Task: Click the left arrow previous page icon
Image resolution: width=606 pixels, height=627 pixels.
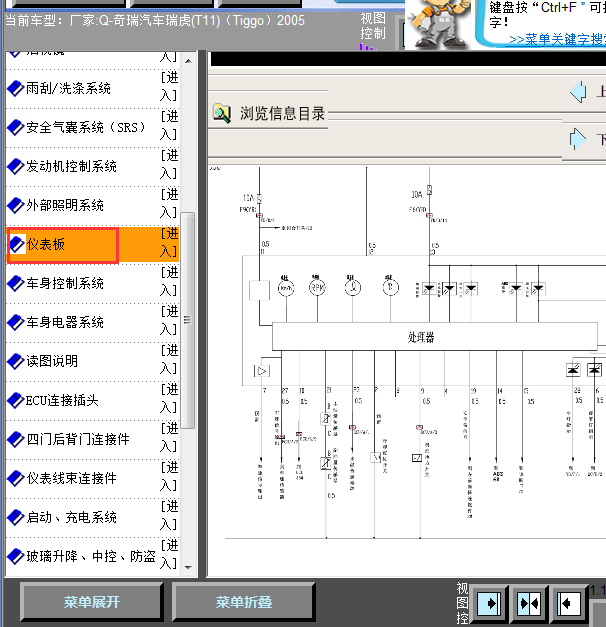Action: [x=578, y=92]
